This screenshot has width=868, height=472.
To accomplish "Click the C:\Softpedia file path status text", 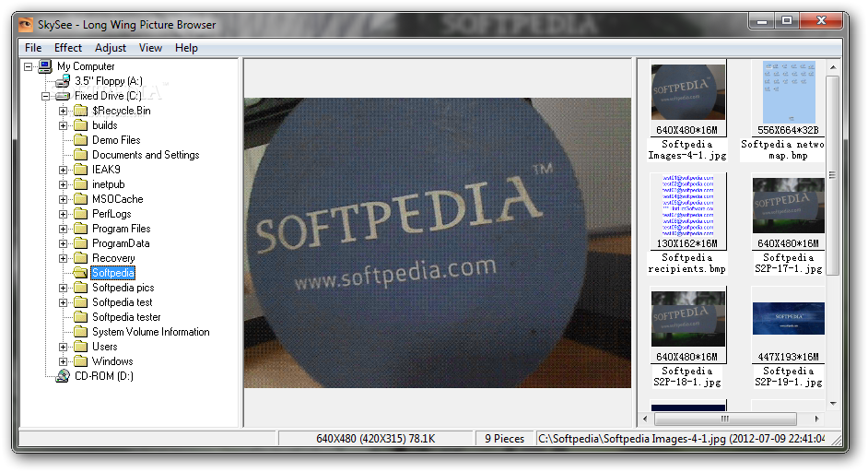I will click(682, 439).
